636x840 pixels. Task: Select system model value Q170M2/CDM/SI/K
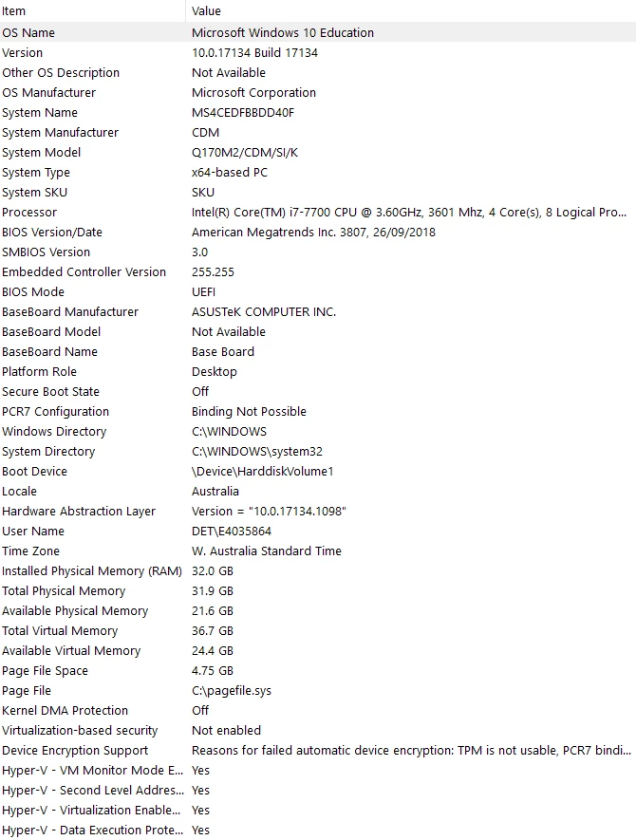coord(245,152)
